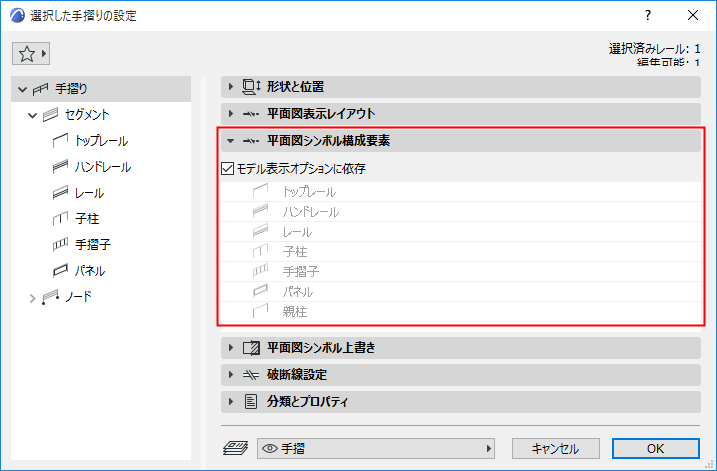The width and height of the screenshot is (717, 471).
Task: Expand the ノード tree node
Action: tap(32, 298)
